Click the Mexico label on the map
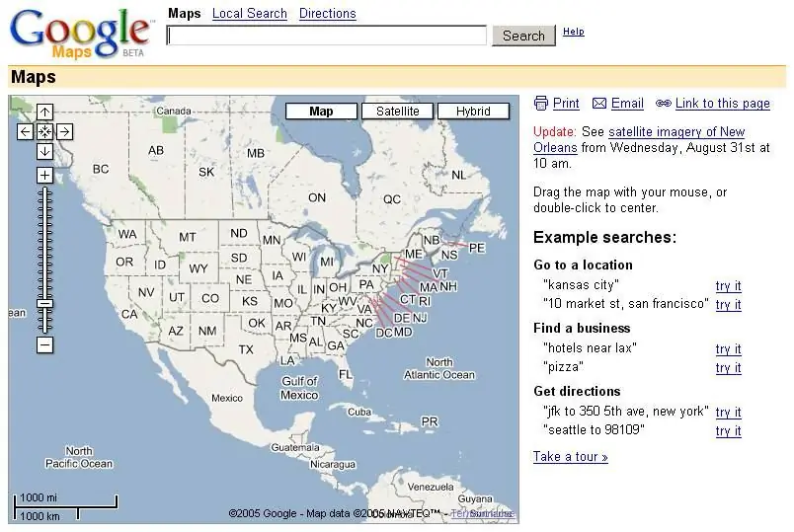The width and height of the screenshot is (794, 532). [227, 398]
